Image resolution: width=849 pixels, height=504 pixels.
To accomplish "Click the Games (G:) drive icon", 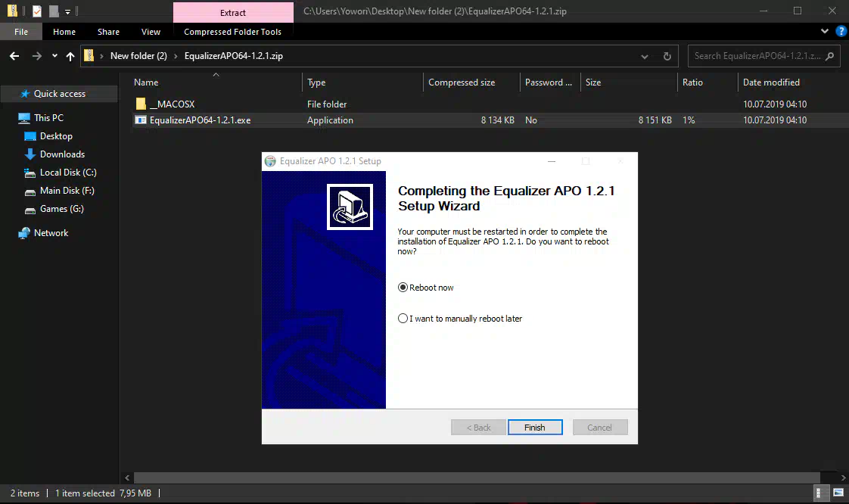I will coord(30,210).
